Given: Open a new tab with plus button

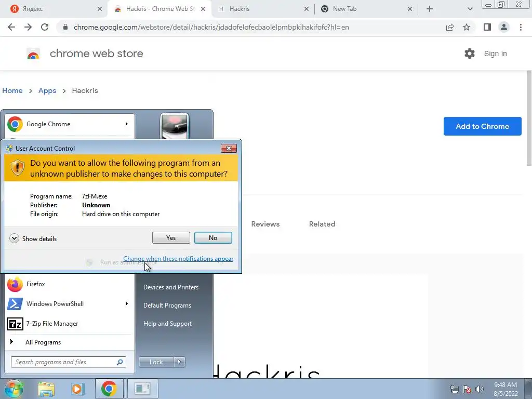Looking at the screenshot, I should [x=430, y=9].
